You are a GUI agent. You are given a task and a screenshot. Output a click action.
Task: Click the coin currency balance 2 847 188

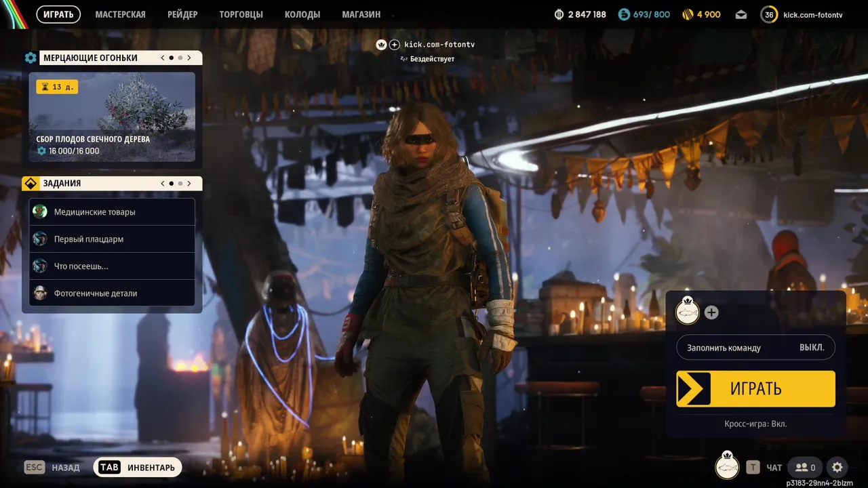tap(580, 14)
